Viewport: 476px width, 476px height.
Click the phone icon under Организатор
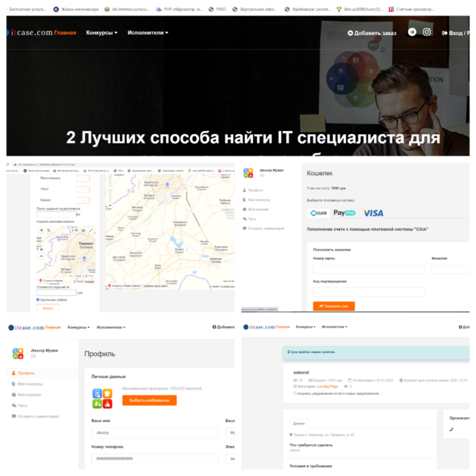coord(451,429)
